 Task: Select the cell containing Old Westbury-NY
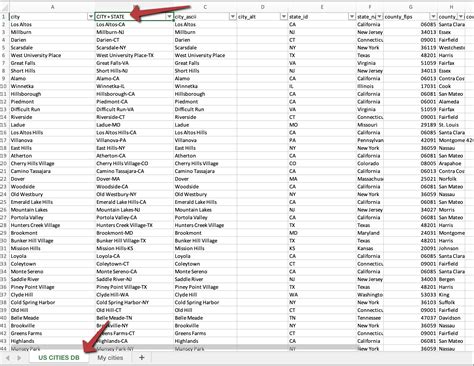[134, 194]
